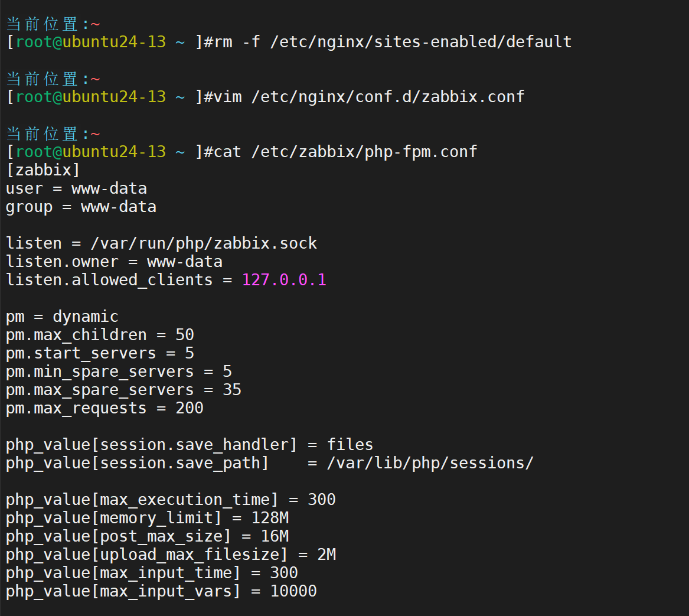Click the 'php_value[upload_max_filesize] = 2M' line
This screenshot has height=616, width=689.
click(171, 555)
